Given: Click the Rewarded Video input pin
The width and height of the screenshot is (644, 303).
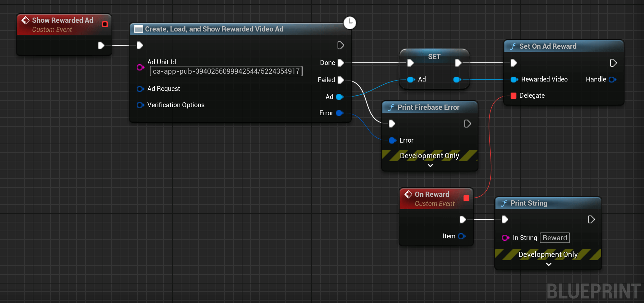Looking at the screenshot, I should coord(514,80).
